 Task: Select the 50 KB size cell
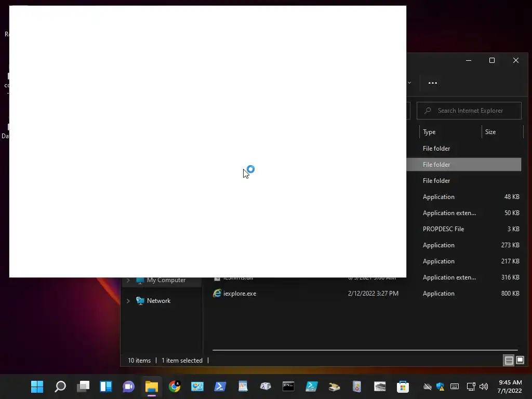click(x=512, y=212)
